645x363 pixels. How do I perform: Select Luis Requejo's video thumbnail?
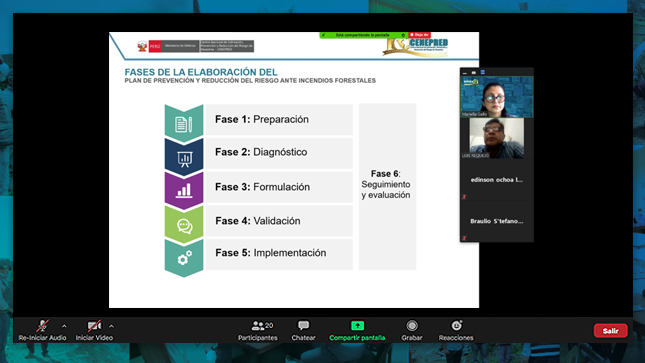pyautogui.click(x=497, y=138)
